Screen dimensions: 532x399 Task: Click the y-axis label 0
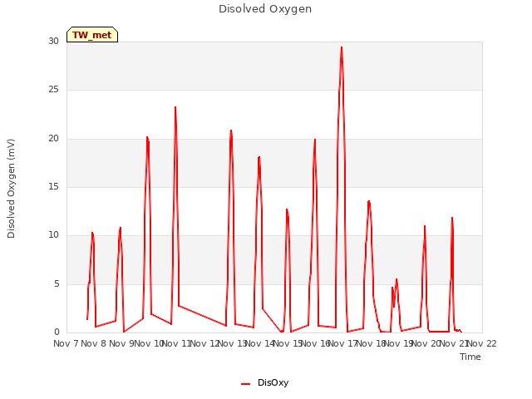tap(57, 332)
